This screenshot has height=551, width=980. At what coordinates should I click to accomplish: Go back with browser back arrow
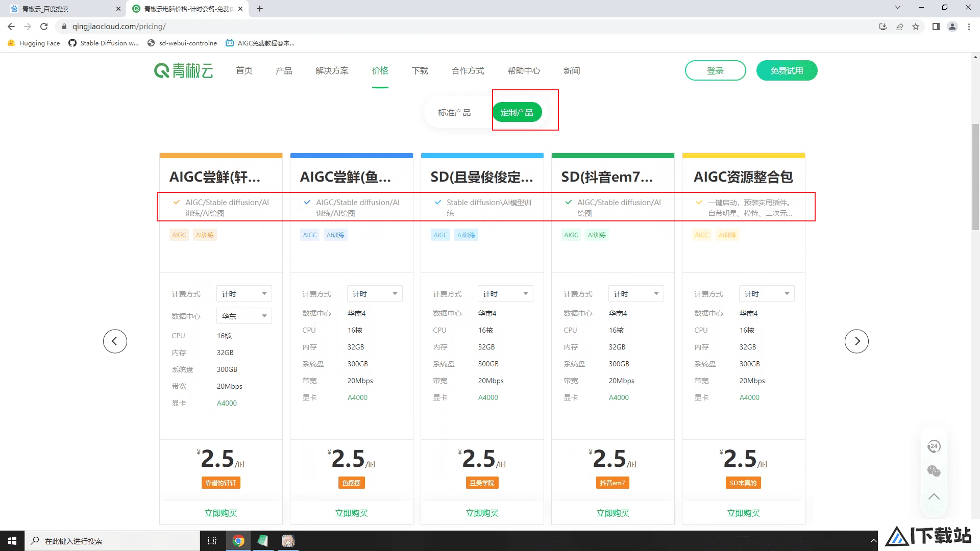pos(11,27)
